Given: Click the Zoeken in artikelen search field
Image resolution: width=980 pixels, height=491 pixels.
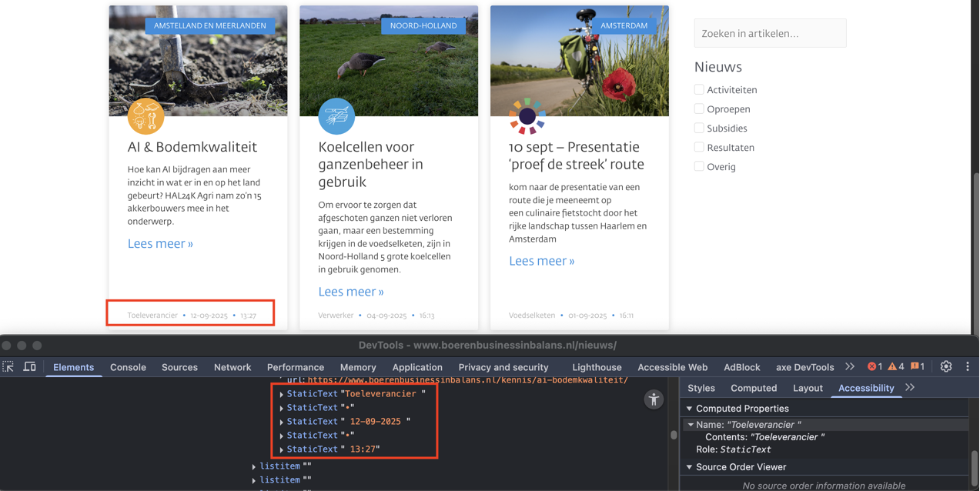Looking at the screenshot, I should [770, 33].
